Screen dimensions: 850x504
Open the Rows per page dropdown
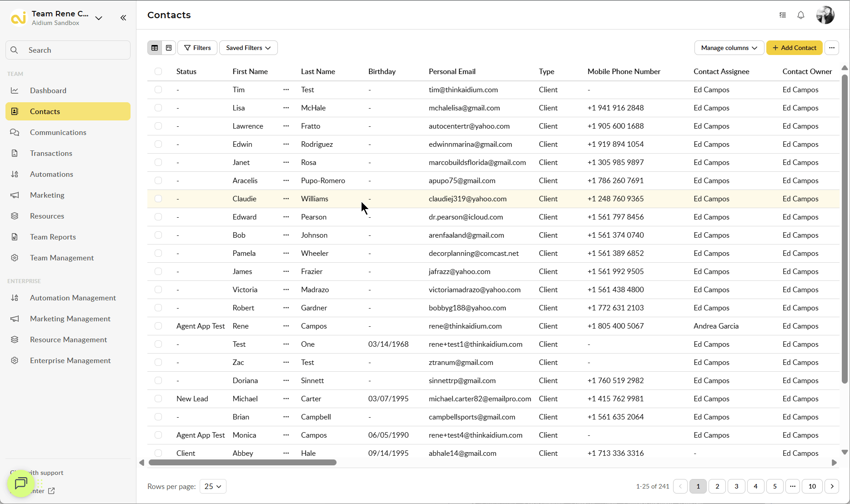[x=212, y=486]
